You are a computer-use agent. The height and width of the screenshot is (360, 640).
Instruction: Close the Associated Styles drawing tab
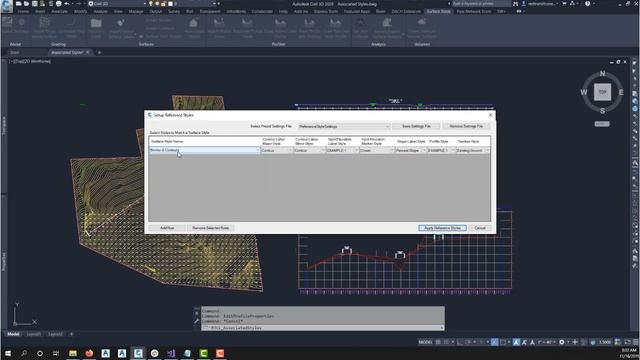[87, 52]
